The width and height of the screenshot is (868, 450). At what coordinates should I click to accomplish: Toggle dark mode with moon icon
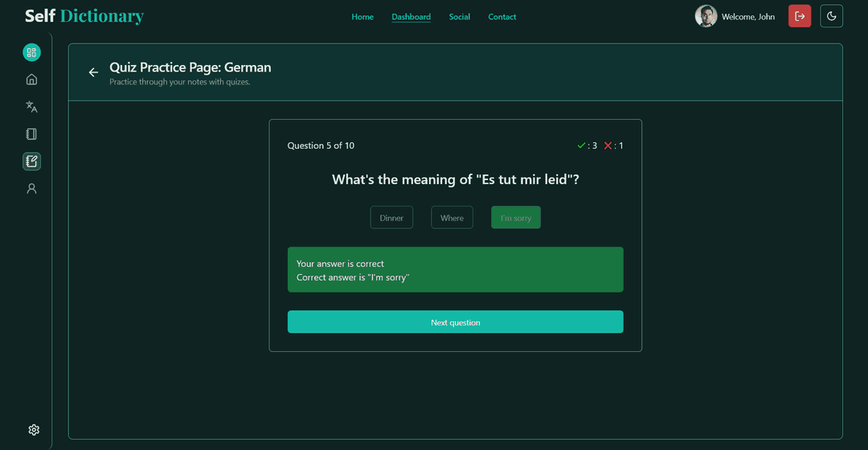(831, 16)
